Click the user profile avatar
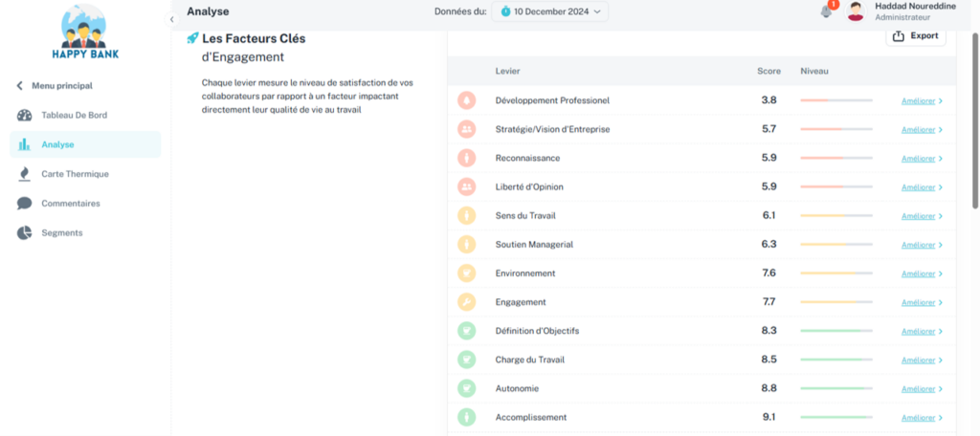This screenshot has height=436, width=980. pyautogui.click(x=856, y=11)
